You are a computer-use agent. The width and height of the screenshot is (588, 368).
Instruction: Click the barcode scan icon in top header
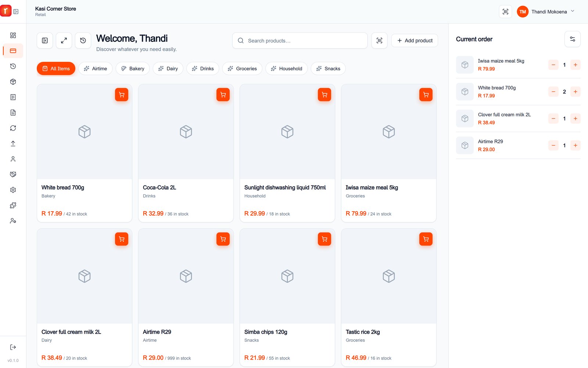pos(505,11)
